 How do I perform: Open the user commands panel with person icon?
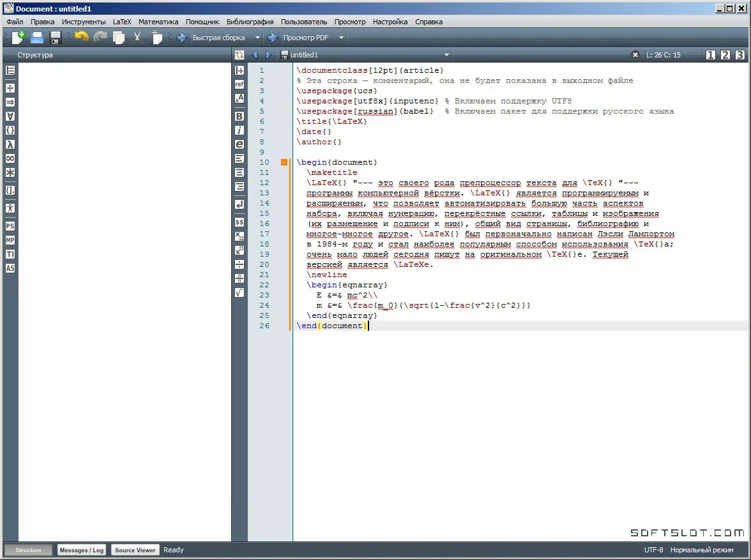point(10,208)
